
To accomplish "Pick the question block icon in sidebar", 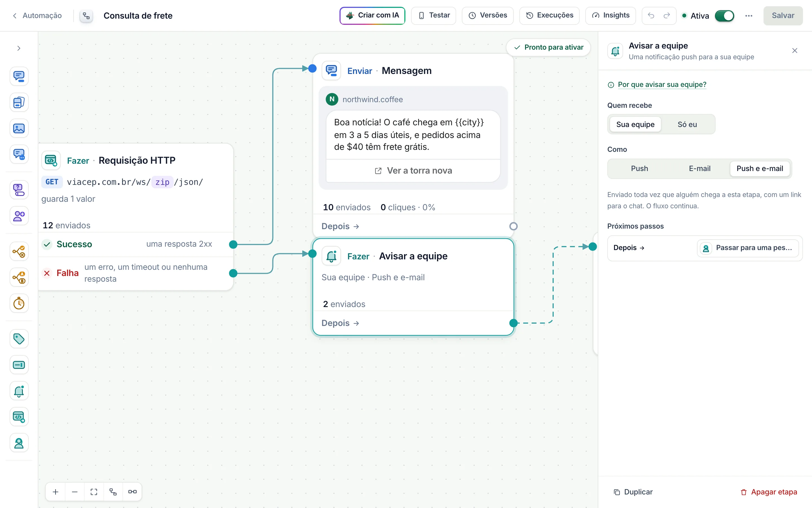I will [19, 190].
